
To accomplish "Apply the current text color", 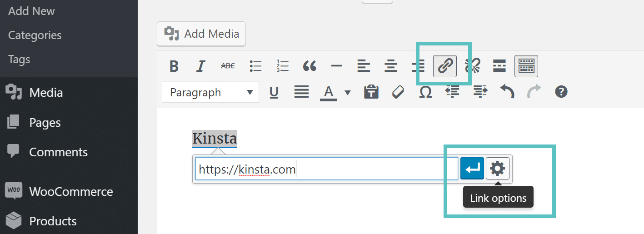I will coord(329,92).
